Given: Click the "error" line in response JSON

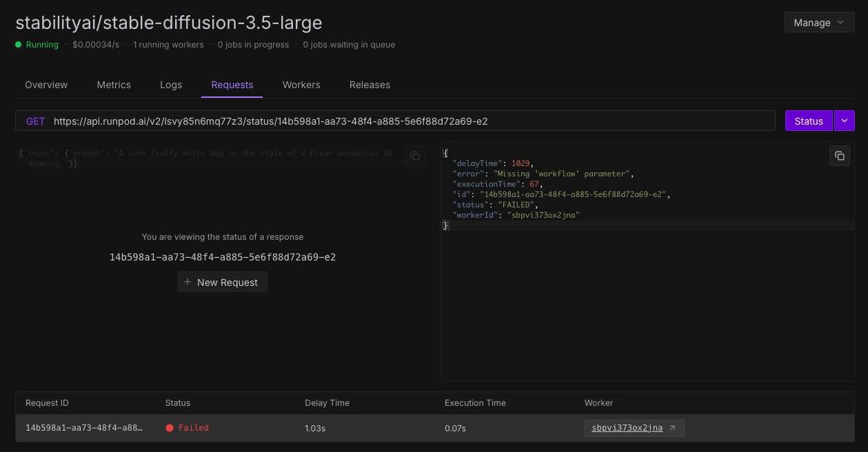Looking at the screenshot, I should pyautogui.click(x=543, y=174).
